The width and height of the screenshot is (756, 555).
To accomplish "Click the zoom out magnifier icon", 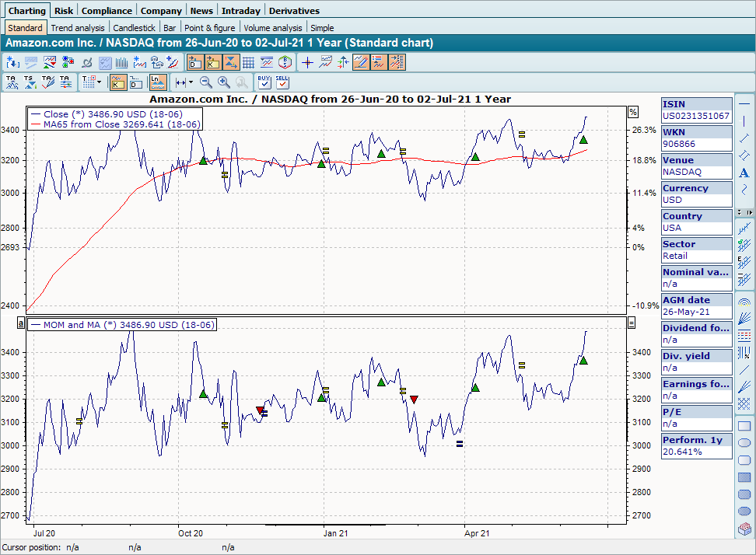I will (x=206, y=82).
